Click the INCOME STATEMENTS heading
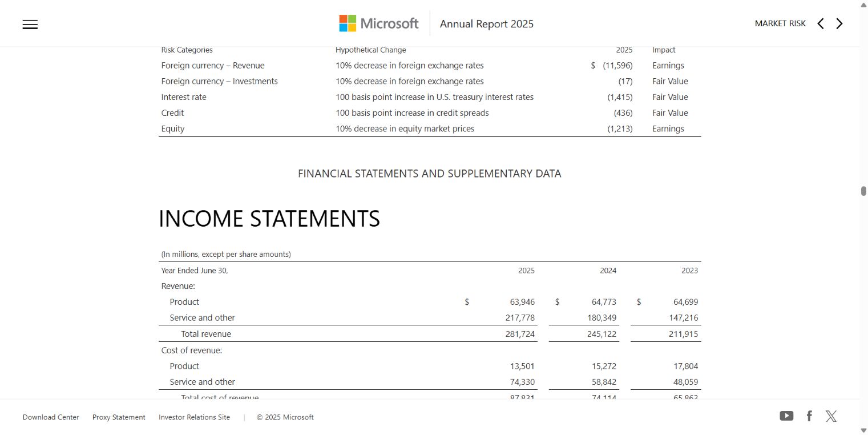The height and width of the screenshot is (435, 868). (x=269, y=219)
